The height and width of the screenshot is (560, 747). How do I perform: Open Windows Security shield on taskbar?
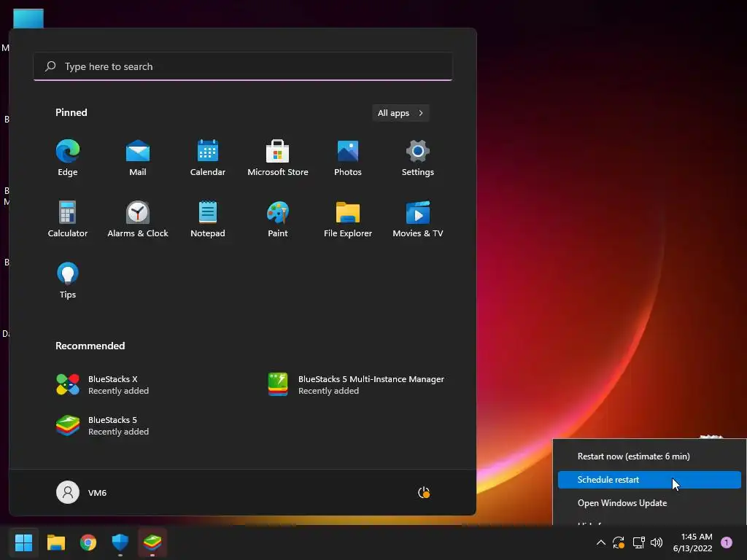coord(120,542)
